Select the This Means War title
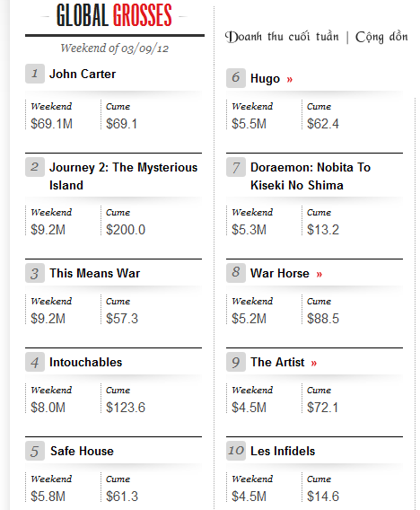The image size is (420, 510). pyautogui.click(x=94, y=273)
